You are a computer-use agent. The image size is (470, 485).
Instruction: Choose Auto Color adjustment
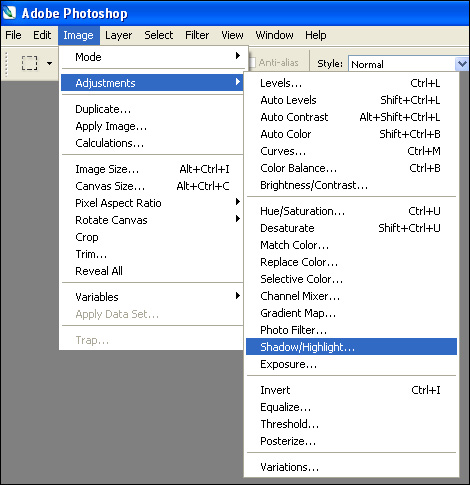[351, 134]
